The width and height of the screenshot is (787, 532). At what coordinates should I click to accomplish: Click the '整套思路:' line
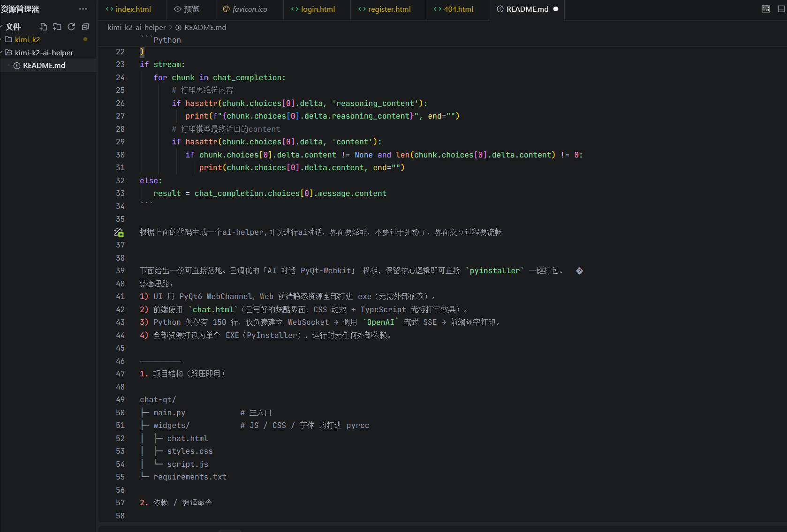[x=156, y=284]
